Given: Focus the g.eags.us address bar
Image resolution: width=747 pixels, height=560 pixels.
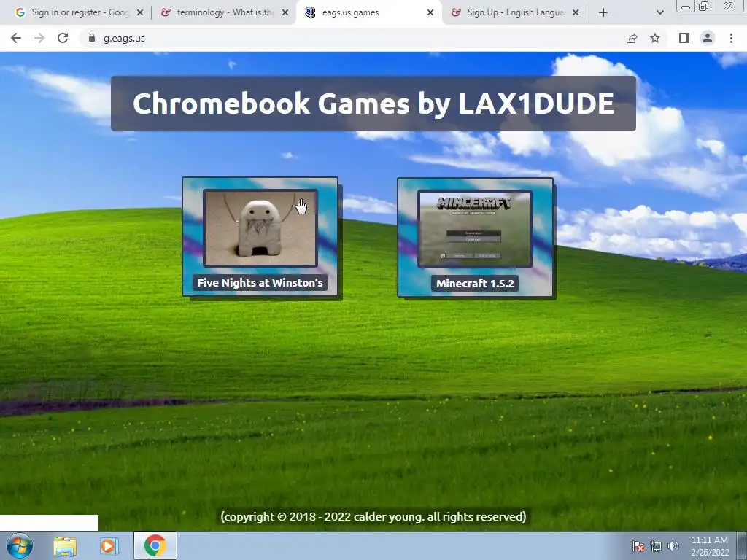Looking at the screenshot, I should [x=352, y=38].
